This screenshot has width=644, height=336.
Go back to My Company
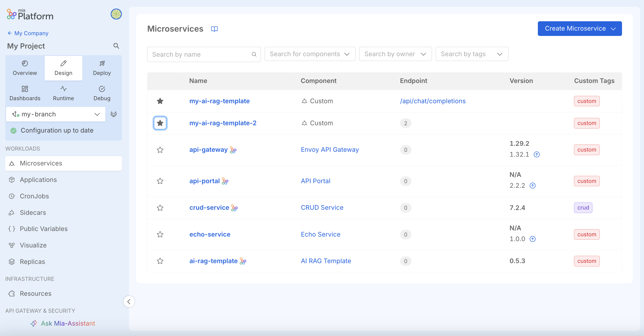click(x=28, y=33)
